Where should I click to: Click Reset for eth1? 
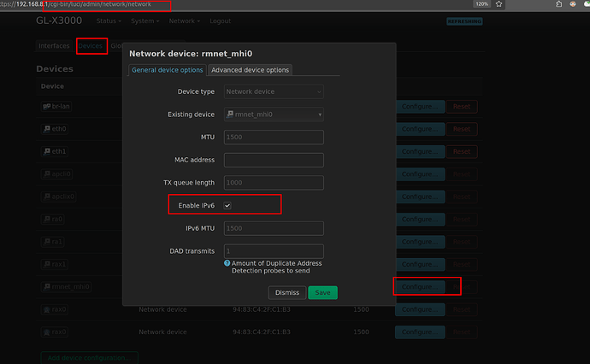pos(462,151)
